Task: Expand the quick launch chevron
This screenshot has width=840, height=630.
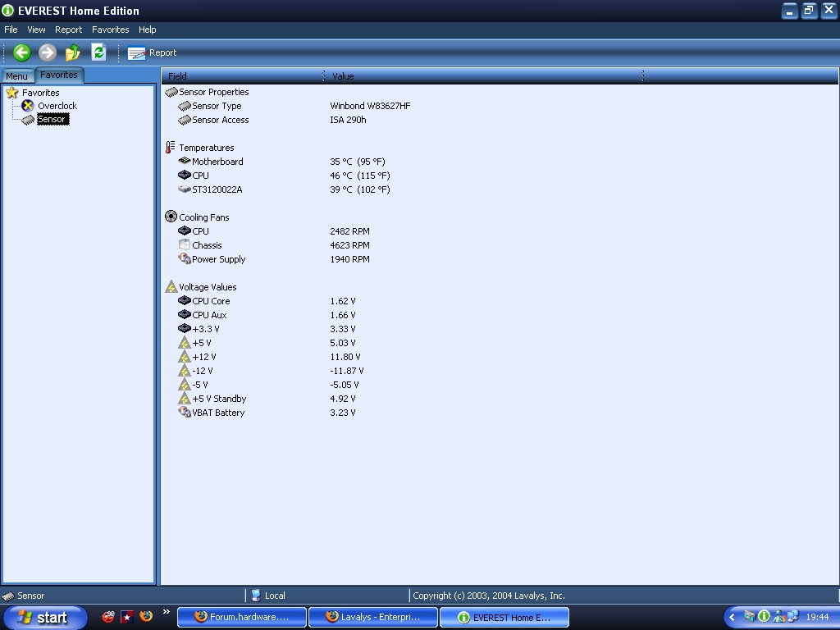Action: (166, 611)
